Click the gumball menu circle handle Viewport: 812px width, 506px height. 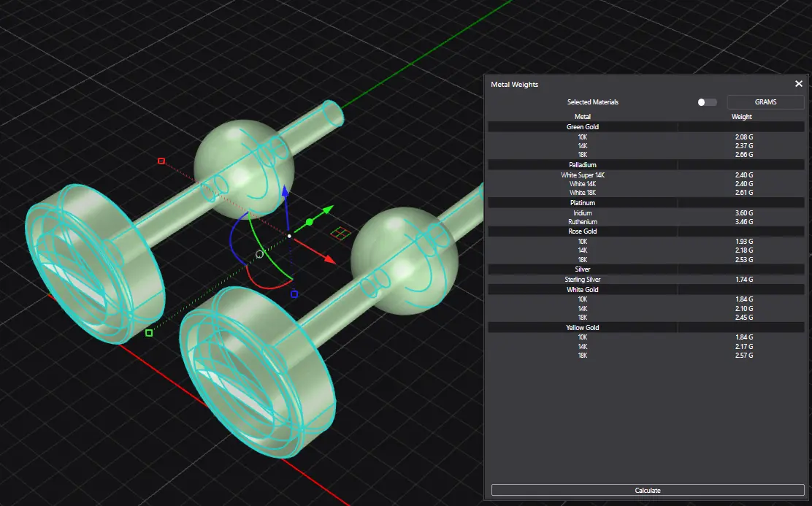(259, 254)
